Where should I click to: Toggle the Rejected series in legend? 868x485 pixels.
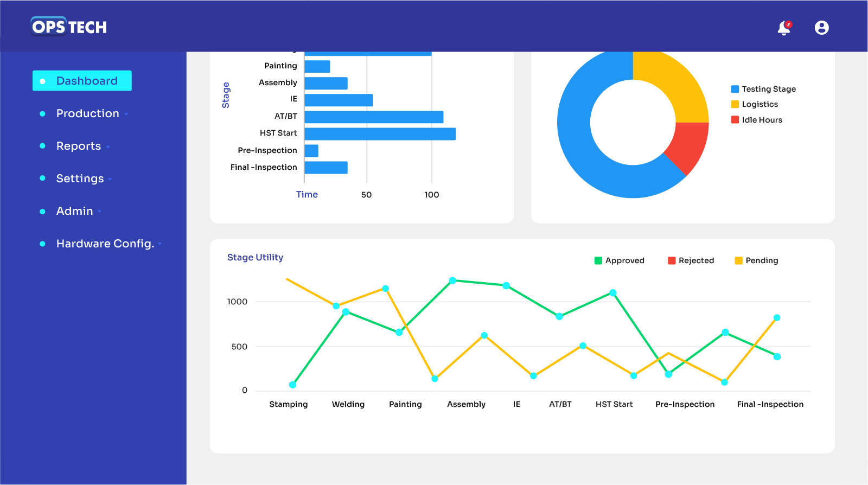(x=691, y=260)
